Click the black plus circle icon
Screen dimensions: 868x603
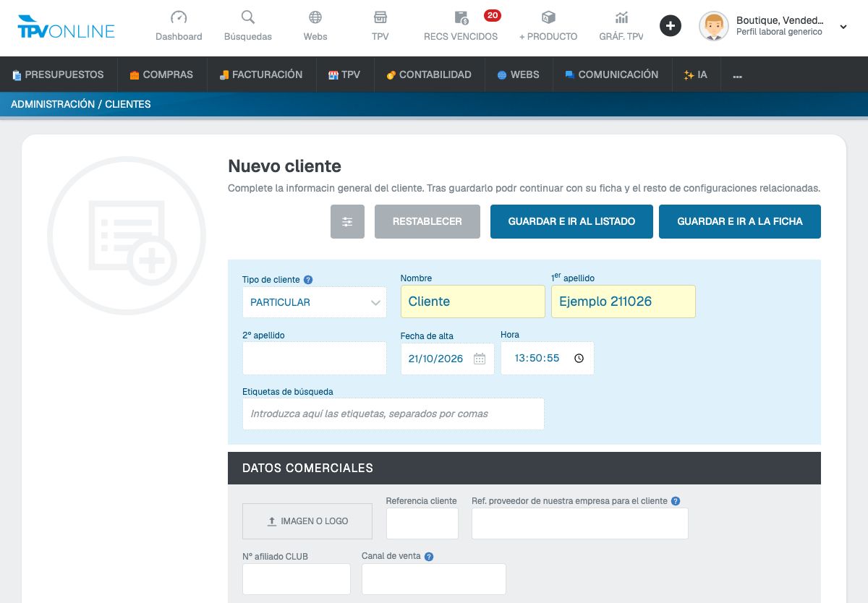coord(671,26)
